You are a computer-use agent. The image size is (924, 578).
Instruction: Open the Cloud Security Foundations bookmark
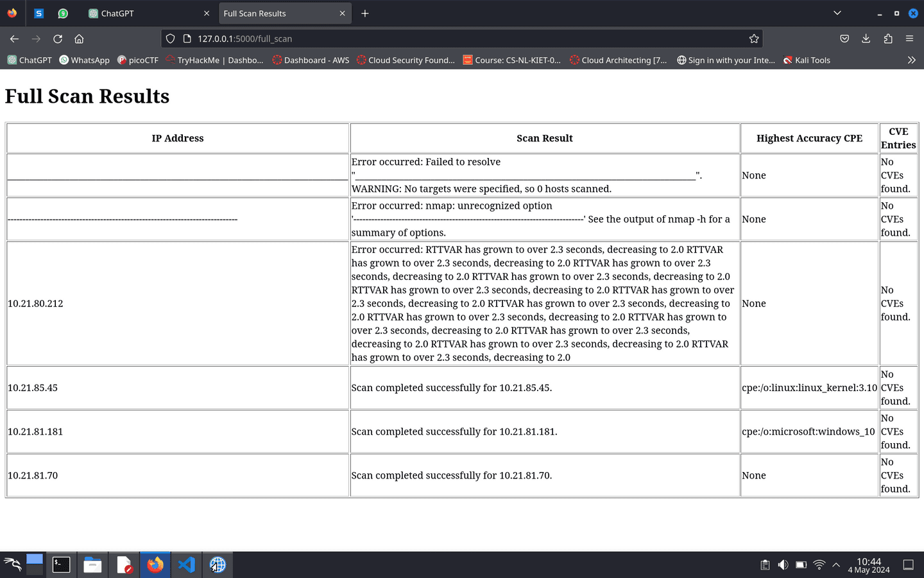pyautogui.click(x=406, y=60)
